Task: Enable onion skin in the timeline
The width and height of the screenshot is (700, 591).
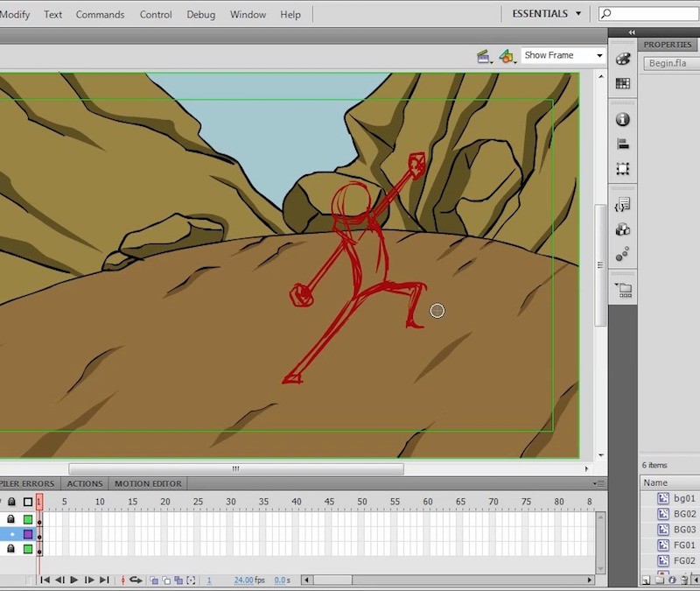Action: [x=153, y=580]
